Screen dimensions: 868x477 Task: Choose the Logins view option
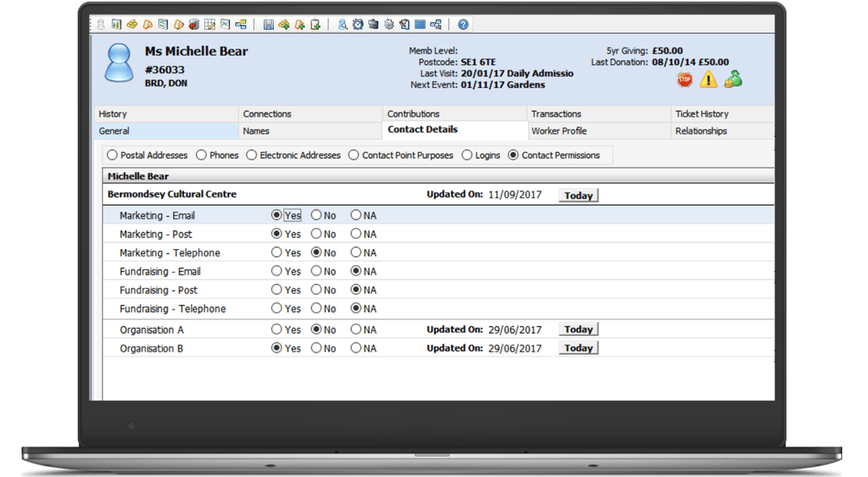[x=467, y=155]
